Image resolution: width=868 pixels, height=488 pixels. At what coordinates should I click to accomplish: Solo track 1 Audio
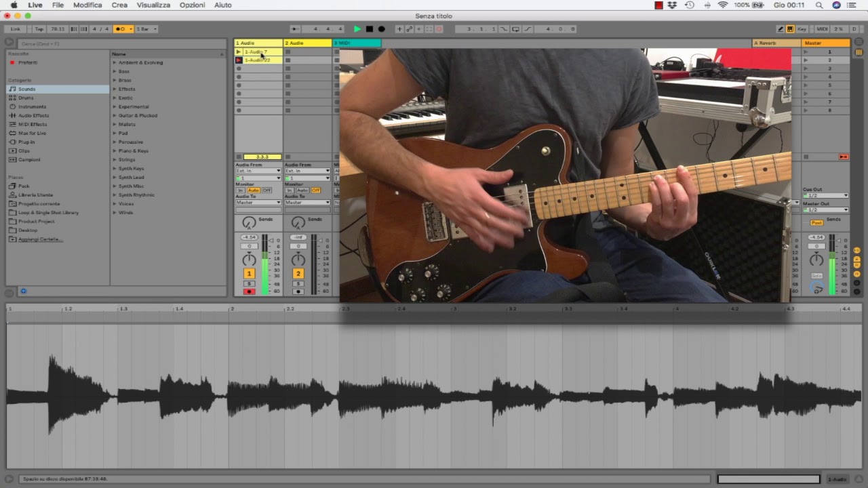[x=250, y=283]
